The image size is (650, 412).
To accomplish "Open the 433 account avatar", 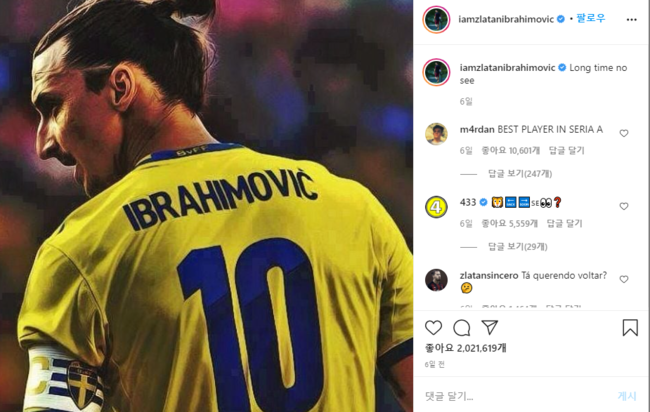I will (x=436, y=207).
